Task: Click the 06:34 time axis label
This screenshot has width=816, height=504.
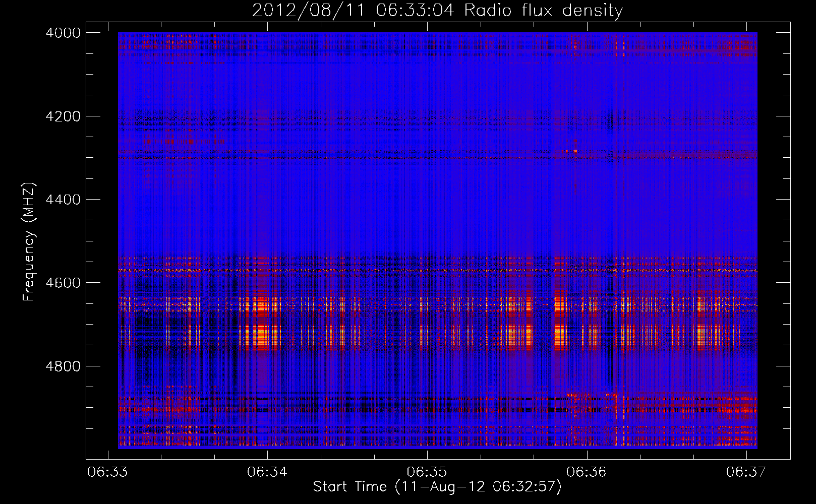Action: (267, 472)
